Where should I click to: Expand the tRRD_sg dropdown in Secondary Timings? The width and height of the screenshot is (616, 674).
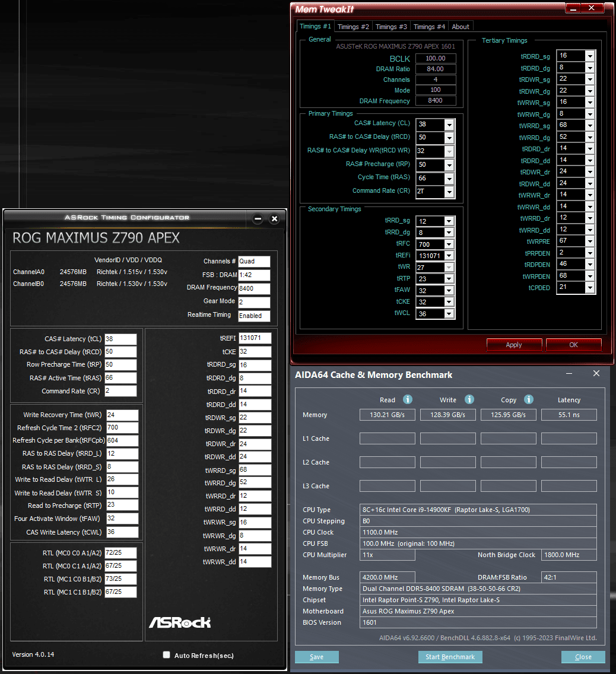(x=449, y=221)
